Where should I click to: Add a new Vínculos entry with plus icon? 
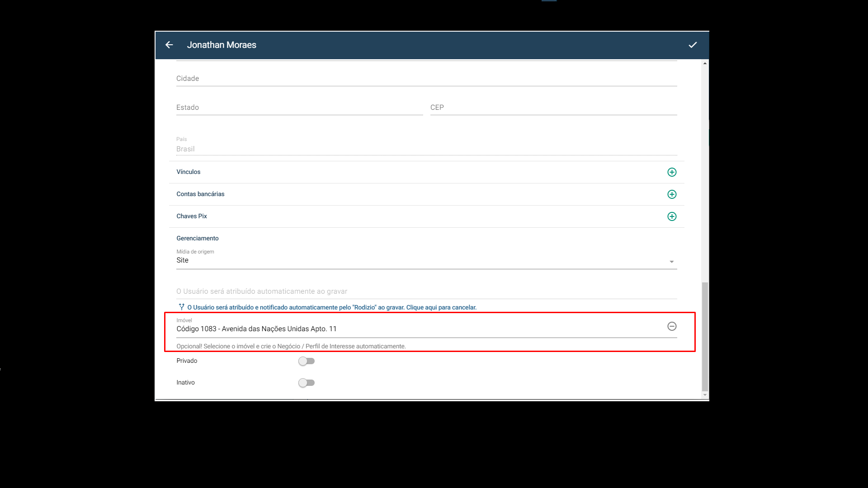(x=672, y=172)
